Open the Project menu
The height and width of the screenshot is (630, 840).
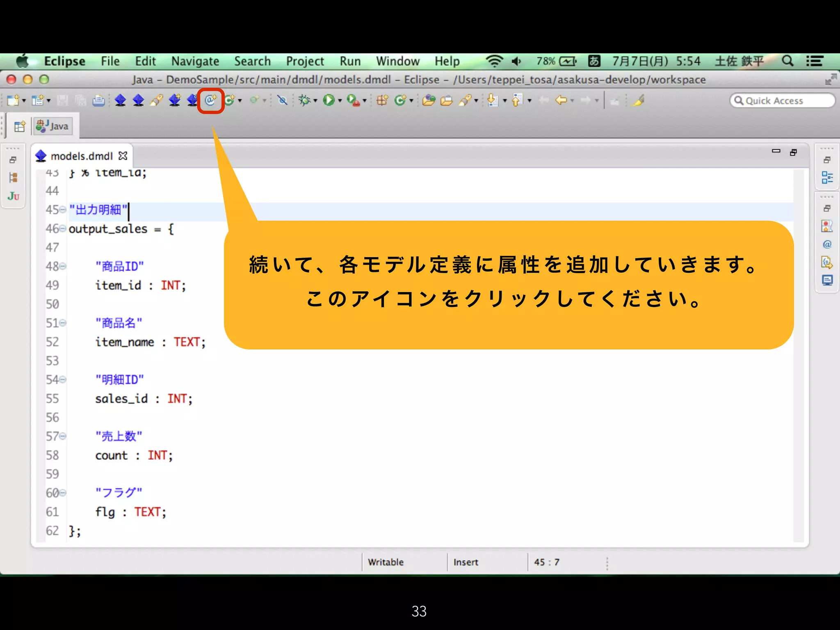pyautogui.click(x=305, y=62)
